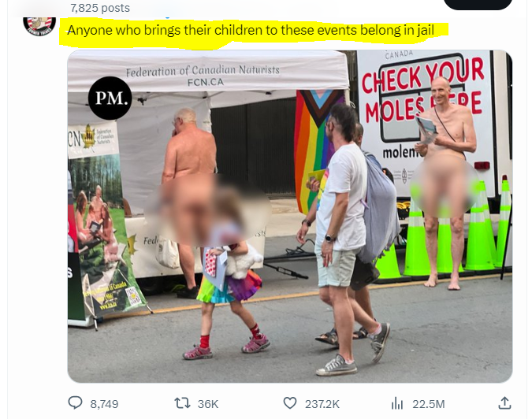Screen dimensions: 532x419
Task: Click the black PM. logo badge on photo
Action: tap(110, 98)
